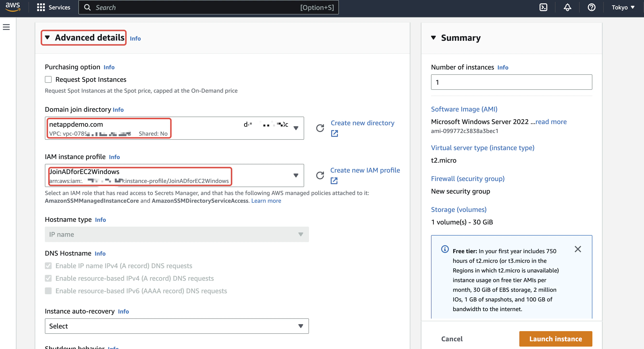The width and height of the screenshot is (644, 349).
Task: Refresh the IAM instance profile list
Action: [320, 175]
